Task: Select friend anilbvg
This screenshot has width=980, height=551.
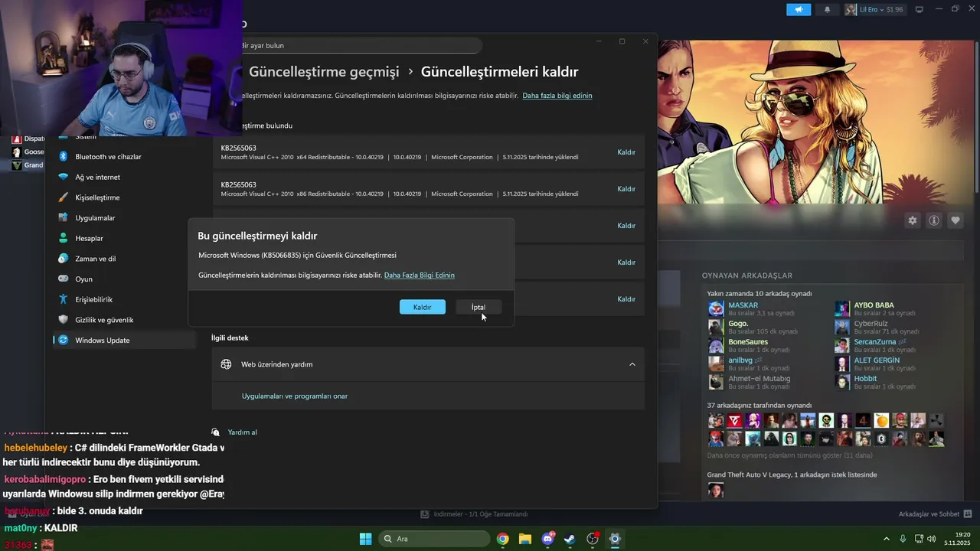Action: point(740,360)
